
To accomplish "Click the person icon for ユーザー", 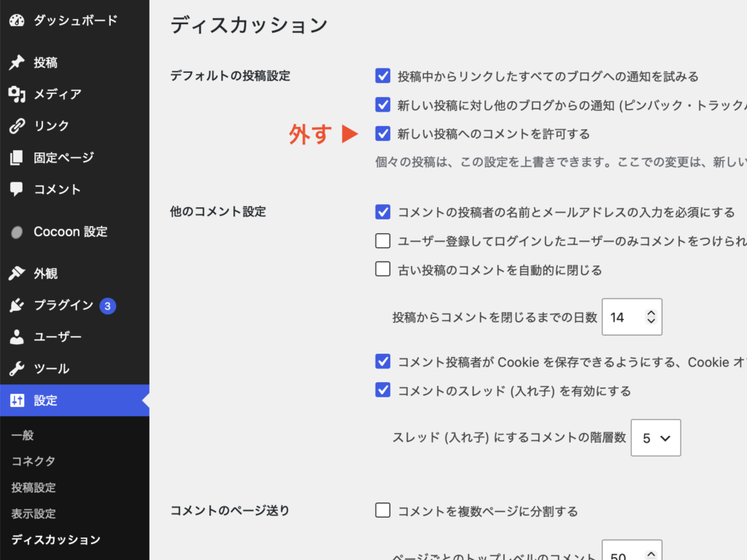I will [x=17, y=337].
